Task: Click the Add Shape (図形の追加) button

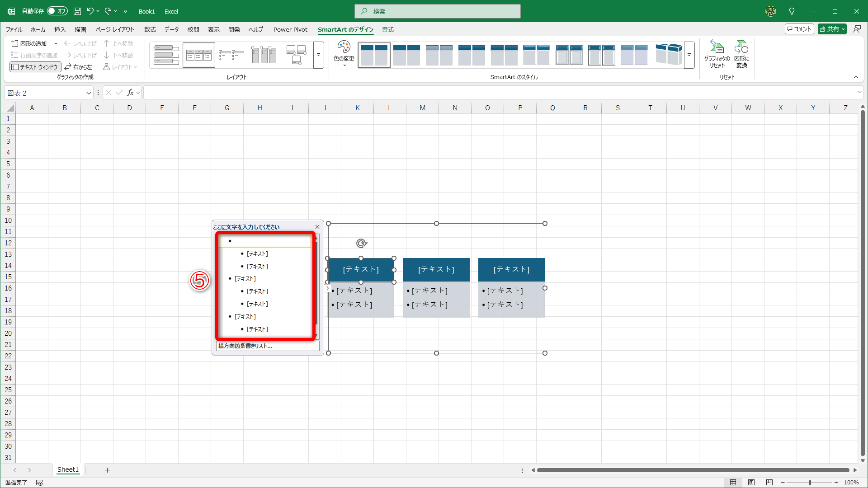Action: coord(30,43)
